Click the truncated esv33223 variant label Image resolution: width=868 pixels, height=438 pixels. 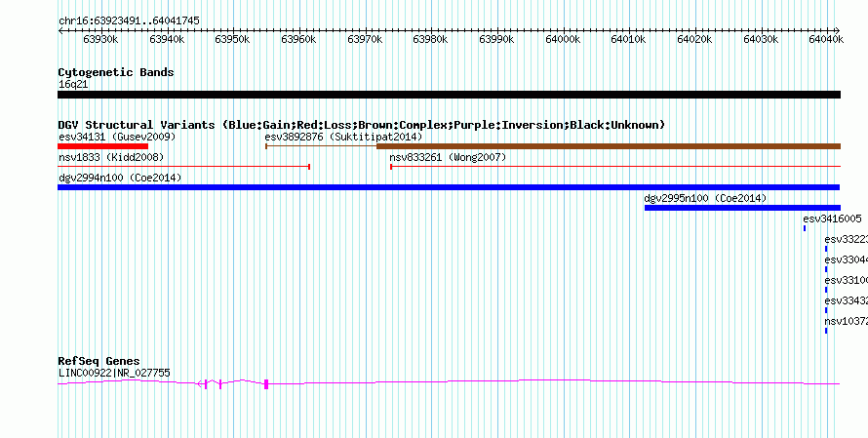pos(846,240)
